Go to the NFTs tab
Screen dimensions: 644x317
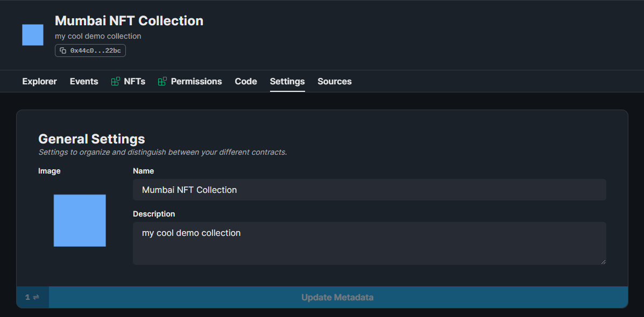(135, 81)
